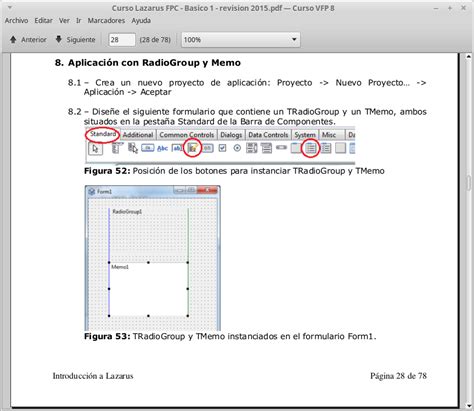Click the TCheckBox icon in Figura 52
The width and height of the screenshot is (474, 411).
point(222,148)
